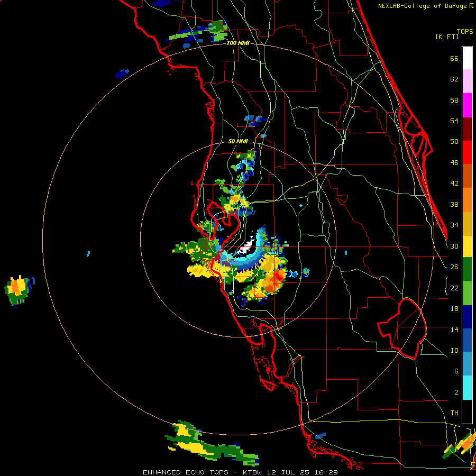Click the 42 value on the scale
This screenshot has height=476, width=476.
click(x=454, y=184)
